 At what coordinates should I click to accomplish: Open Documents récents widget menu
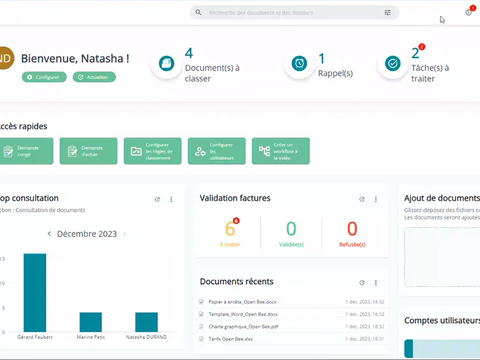(376, 283)
